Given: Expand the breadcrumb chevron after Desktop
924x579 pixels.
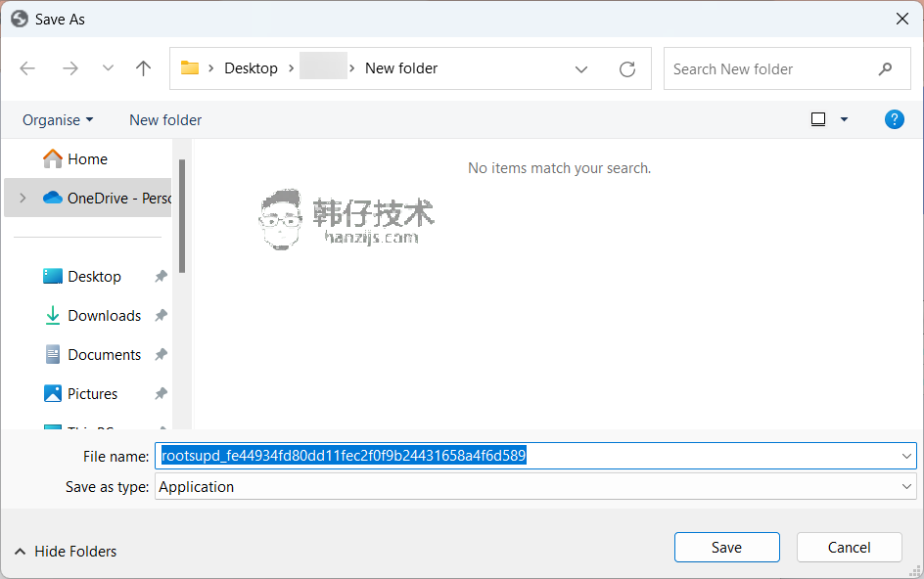Looking at the screenshot, I should click(x=291, y=68).
